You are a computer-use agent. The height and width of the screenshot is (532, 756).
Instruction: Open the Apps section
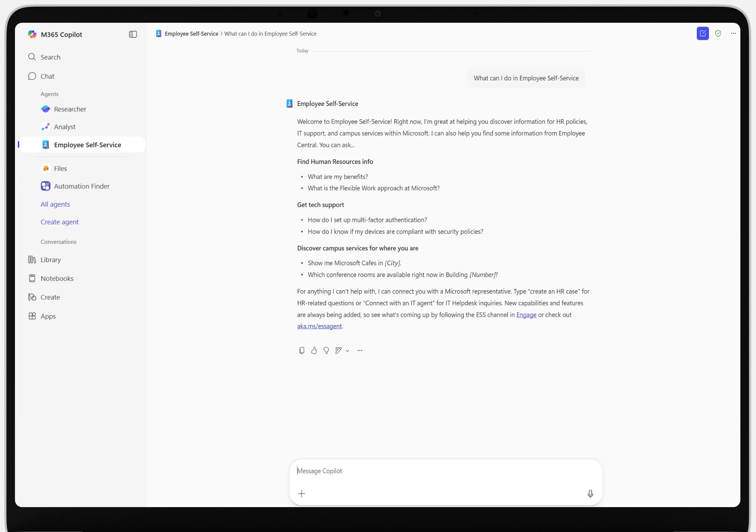pos(47,316)
